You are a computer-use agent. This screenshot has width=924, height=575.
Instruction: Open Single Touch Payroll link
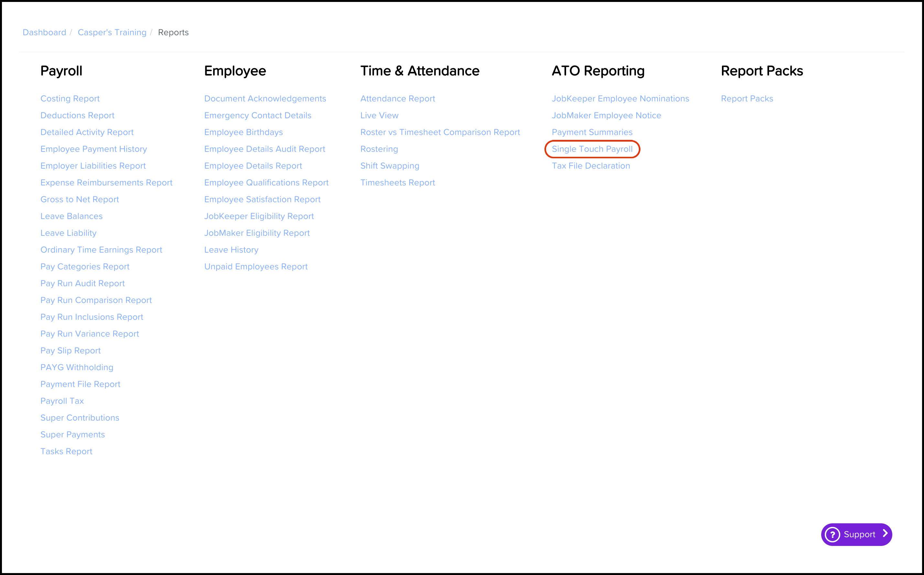tap(592, 149)
